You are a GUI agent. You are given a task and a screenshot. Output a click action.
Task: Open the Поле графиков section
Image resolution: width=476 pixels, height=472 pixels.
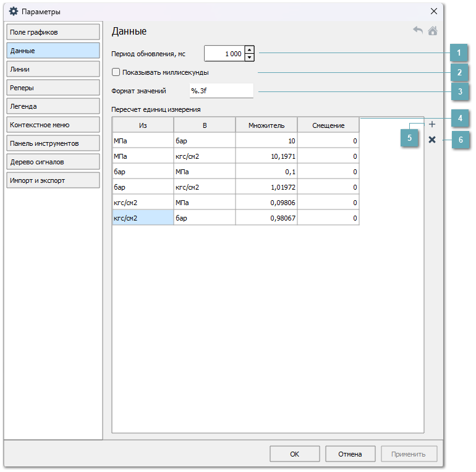pyautogui.click(x=53, y=32)
